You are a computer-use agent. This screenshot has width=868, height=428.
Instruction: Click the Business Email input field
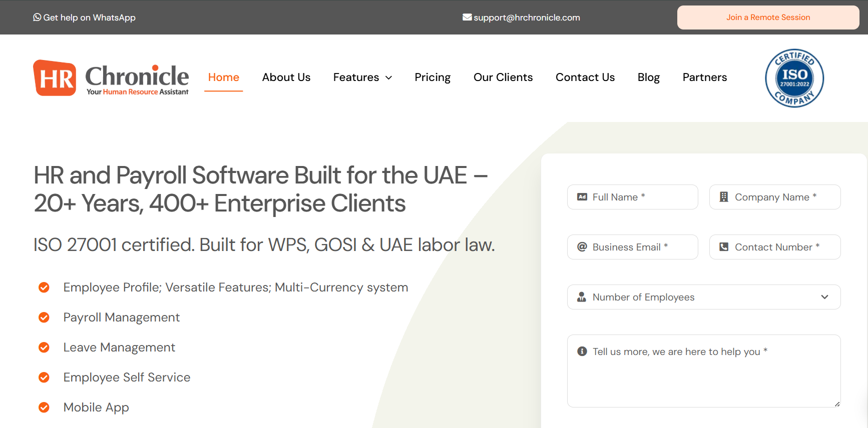tap(633, 247)
